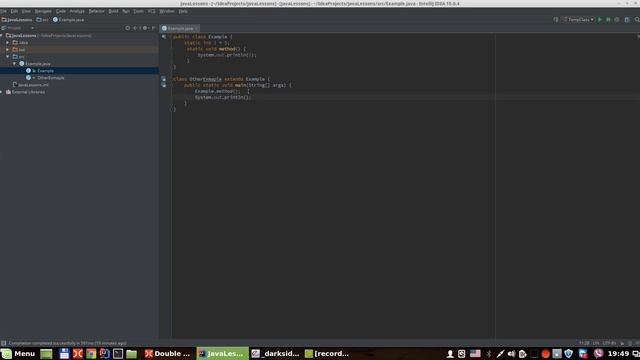Click the US flag keyboard layout indicator

475,354
